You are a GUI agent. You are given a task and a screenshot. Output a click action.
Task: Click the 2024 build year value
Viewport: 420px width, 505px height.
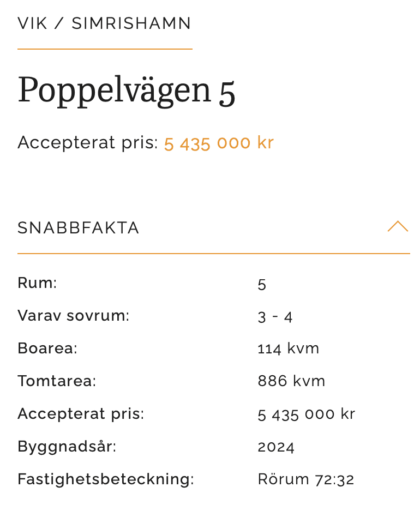(x=276, y=447)
